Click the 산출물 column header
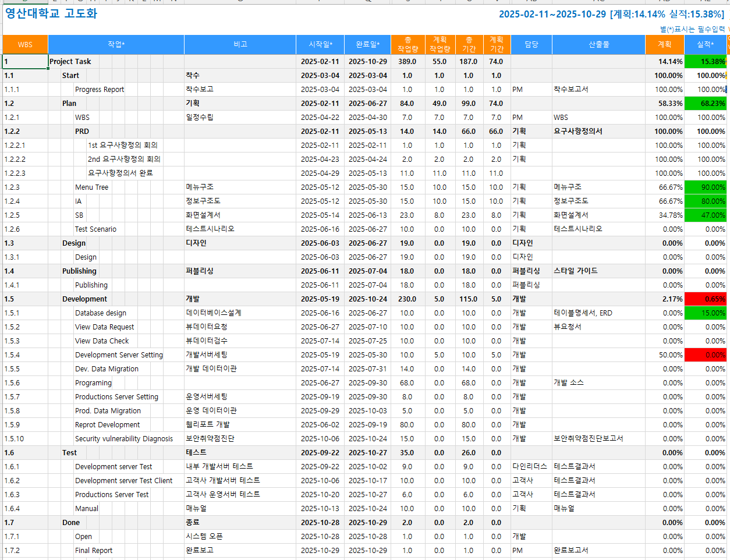The width and height of the screenshot is (730, 560). [598, 44]
